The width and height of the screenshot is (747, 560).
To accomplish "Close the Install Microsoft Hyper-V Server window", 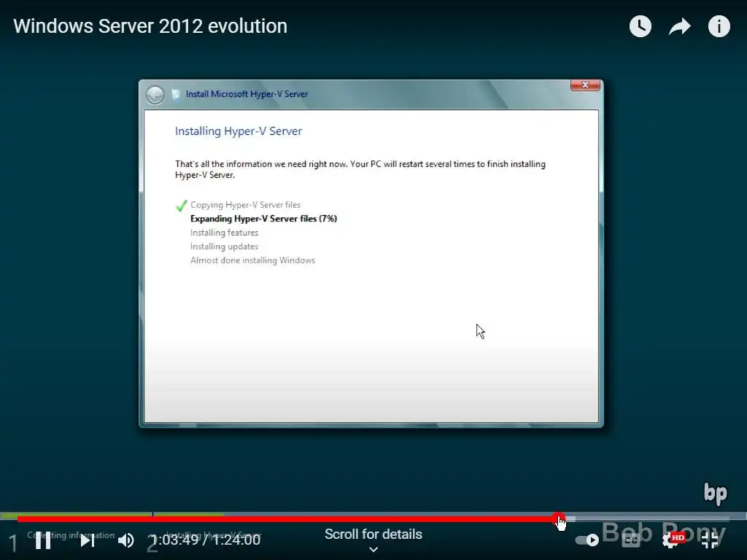I will click(585, 85).
